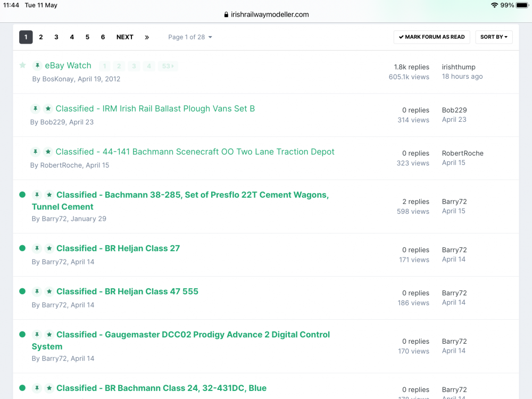Open Gaugemaster DCC02 Prodigy Advance 2 topic
The height and width of the screenshot is (399, 532).
pos(193,335)
